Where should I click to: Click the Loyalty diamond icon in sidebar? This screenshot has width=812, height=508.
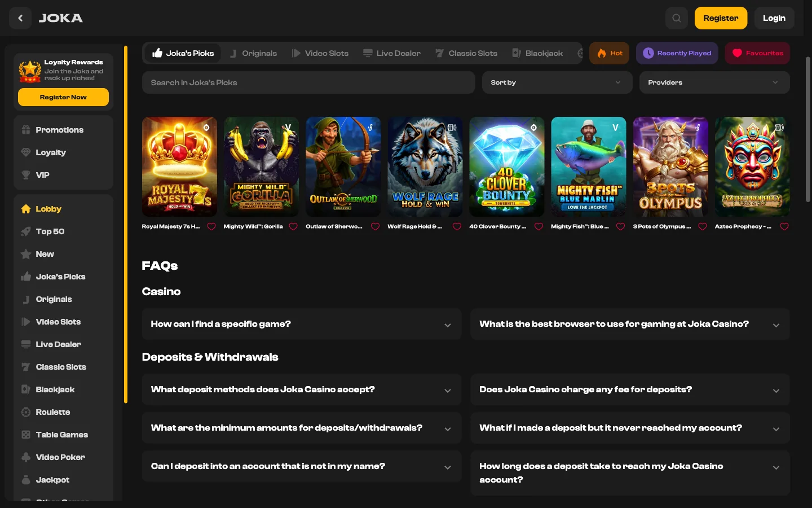click(26, 152)
